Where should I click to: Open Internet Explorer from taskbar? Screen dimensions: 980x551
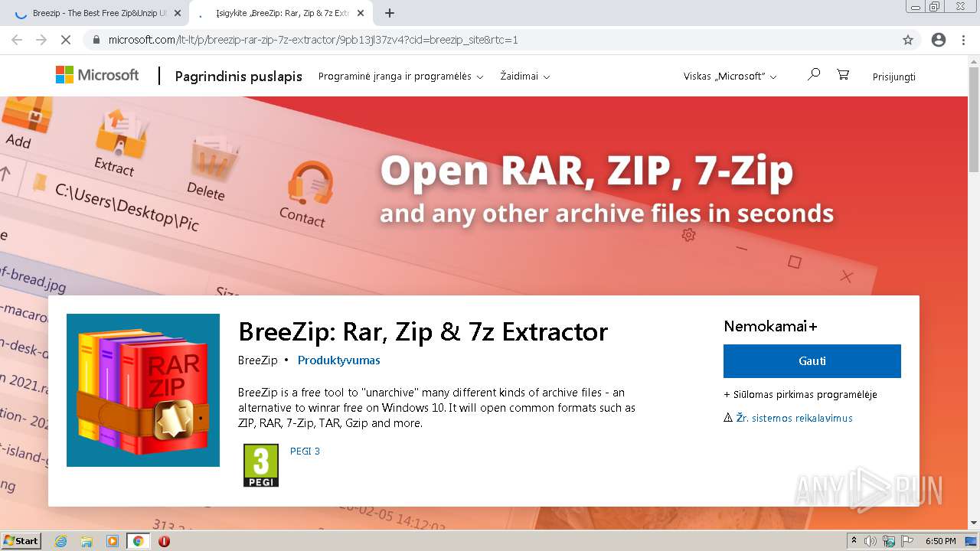[x=61, y=541]
